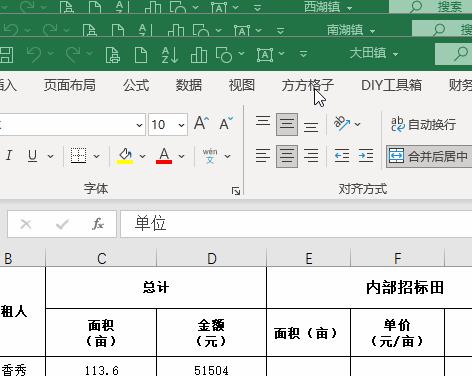Click Redo in the 大田镇 window toolbar

[73, 54]
